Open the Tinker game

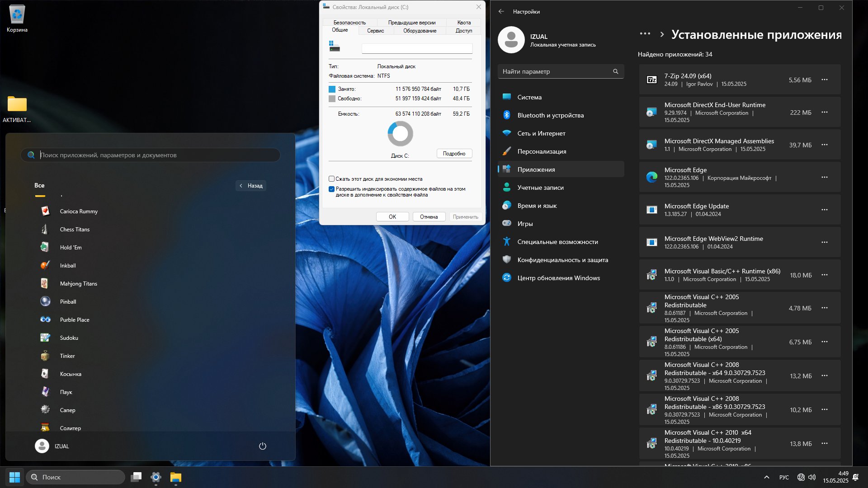(67, 356)
